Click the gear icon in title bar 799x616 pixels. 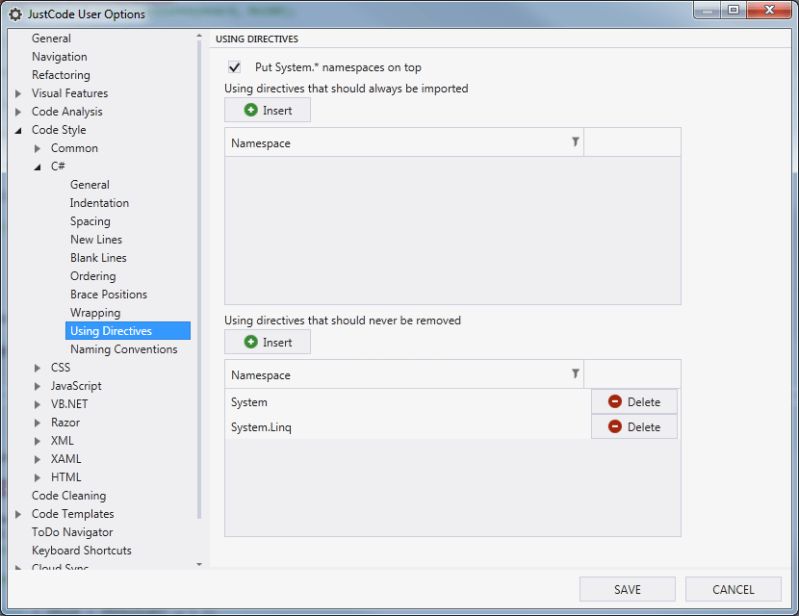point(16,14)
